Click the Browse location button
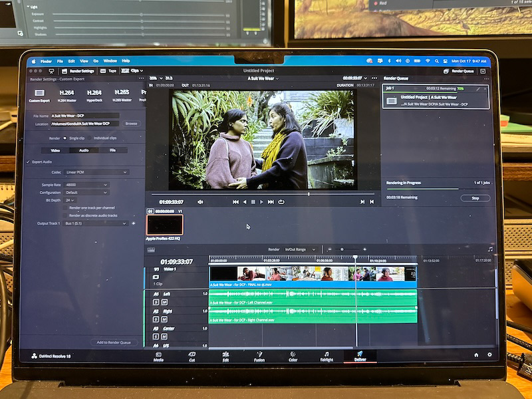Image resolution: width=532 pixels, height=399 pixels. [131, 124]
